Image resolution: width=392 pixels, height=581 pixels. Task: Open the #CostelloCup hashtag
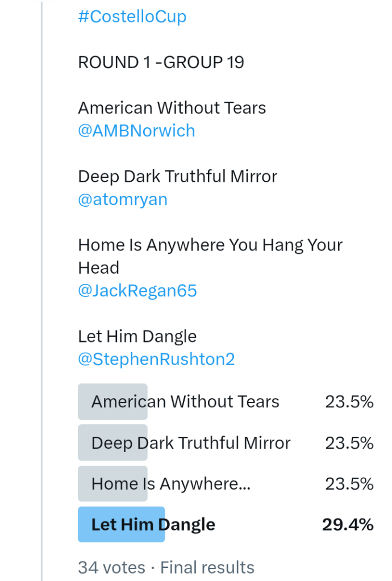coord(132,16)
